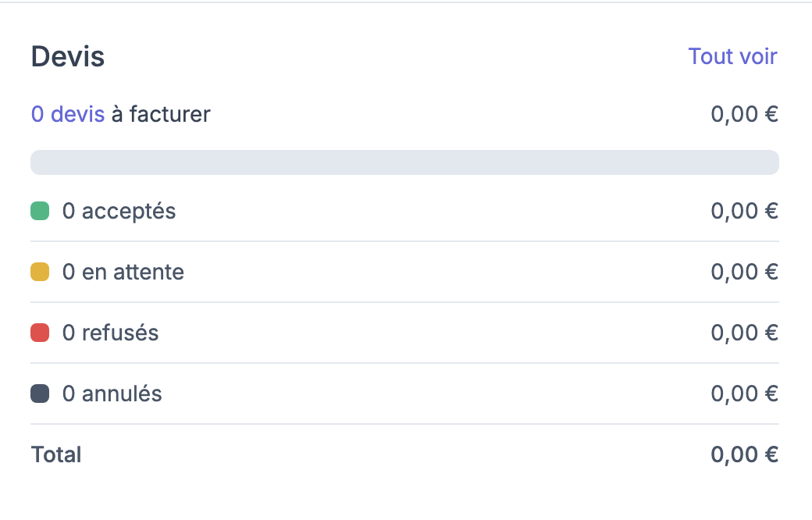812x520 pixels.
Task: Click the red refused status swatch
Action: click(40, 333)
